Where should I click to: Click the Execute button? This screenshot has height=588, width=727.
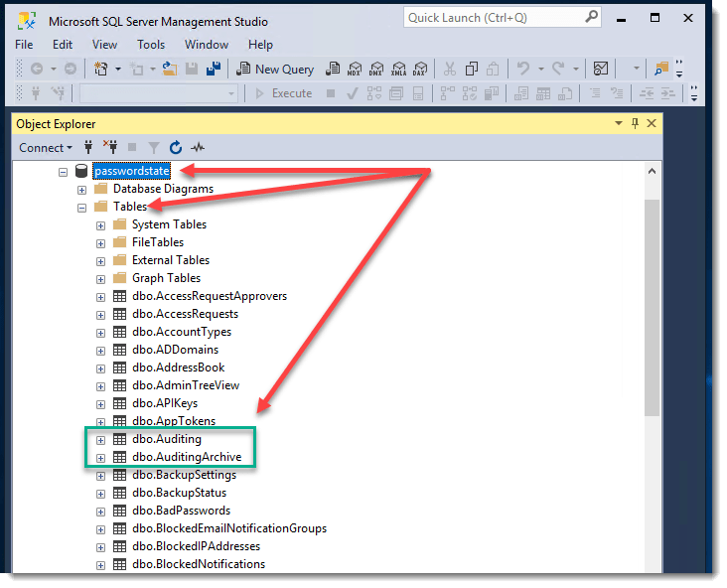click(x=283, y=93)
